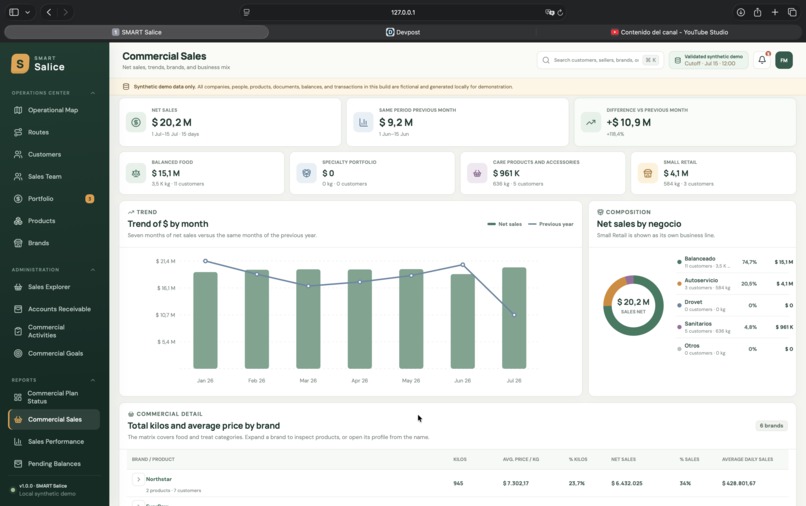Collapse the Reports section
The height and width of the screenshot is (506, 806).
tap(93, 380)
